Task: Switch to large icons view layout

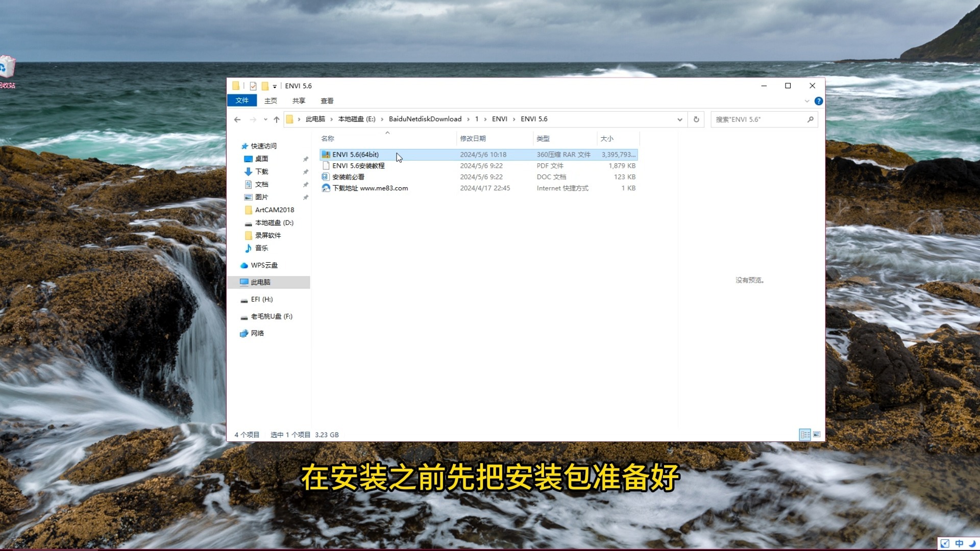Action: click(817, 435)
